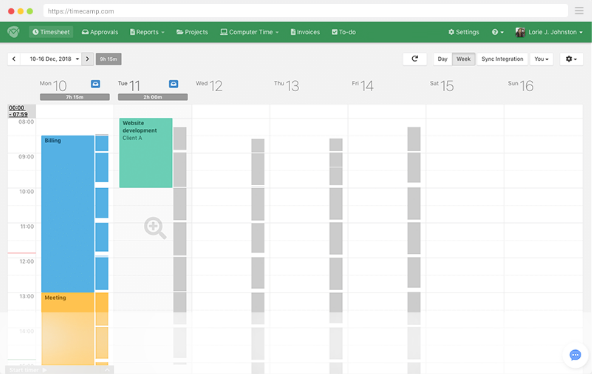Image resolution: width=592 pixels, height=374 pixels.
Task: Click the TimeCamp logo icon
Action: (13, 32)
